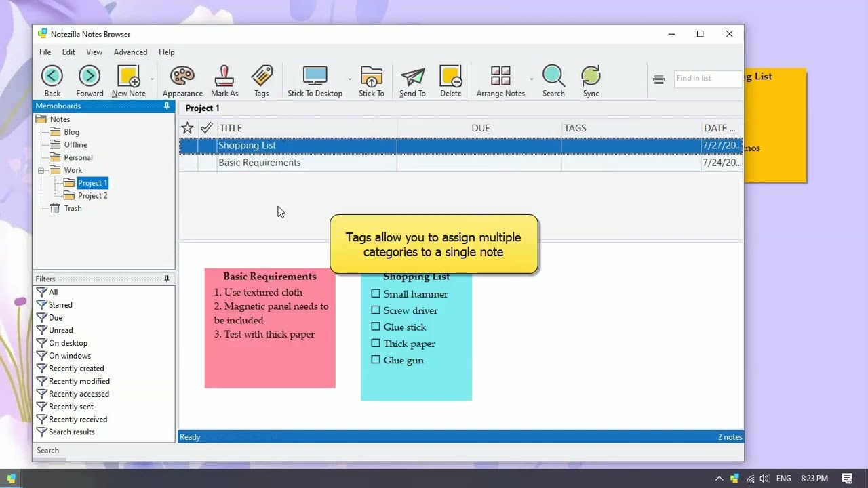Screen dimensions: 868x488
Task: Open the Advanced menu
Action: tap(130, 52)
